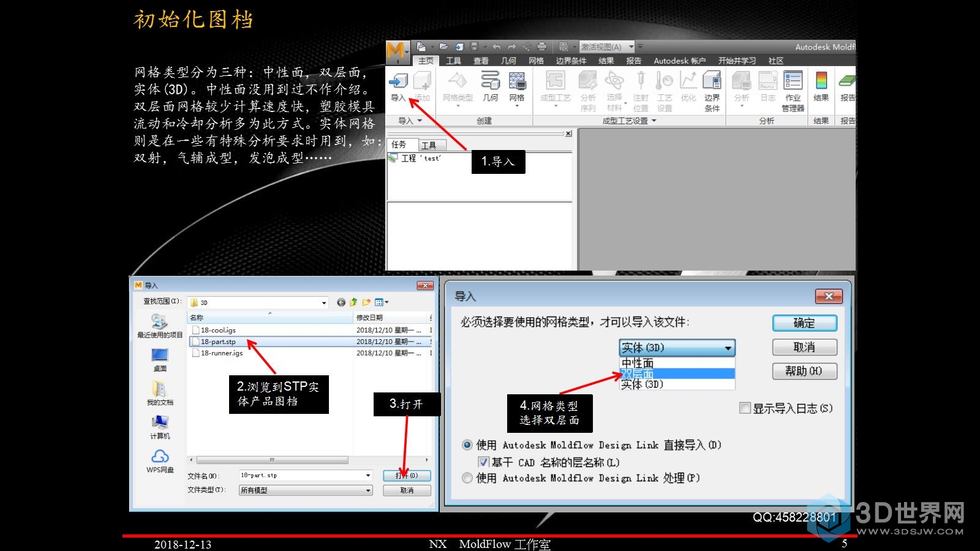Viewport: 980px width, 551px height.
Task: Open the 开始并学习 ribbon tab
Action: coord(737,61)
